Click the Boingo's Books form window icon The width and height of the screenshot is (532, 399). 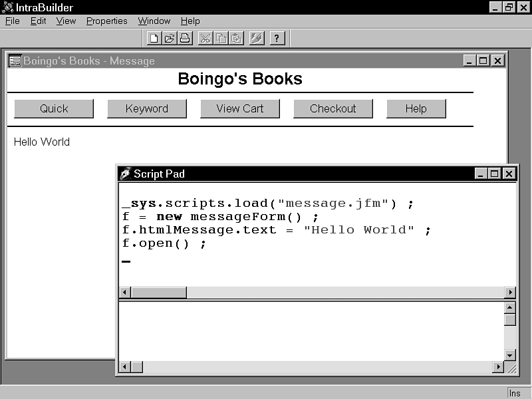(x=15, y=61)
